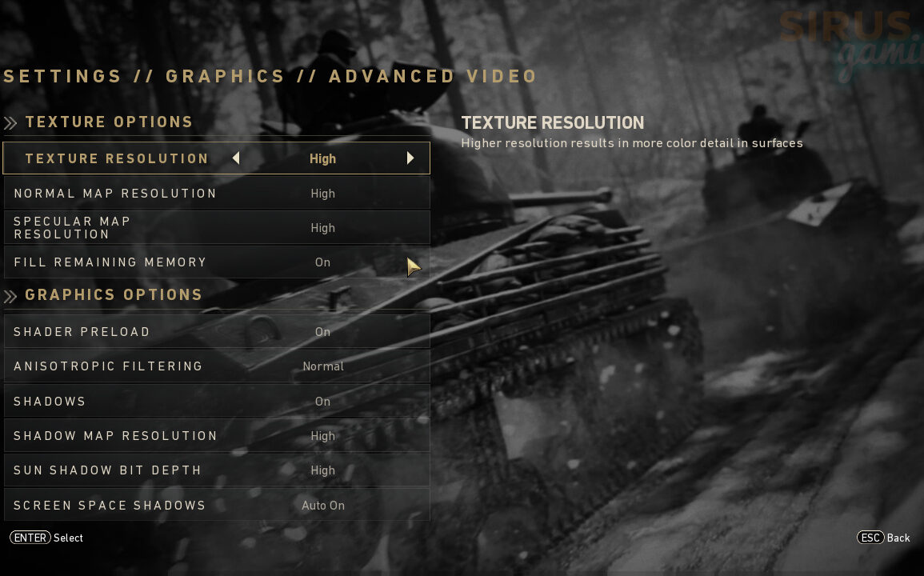
Task: Click the ENTER Select key prompt
Action: (x=46, y=537)
